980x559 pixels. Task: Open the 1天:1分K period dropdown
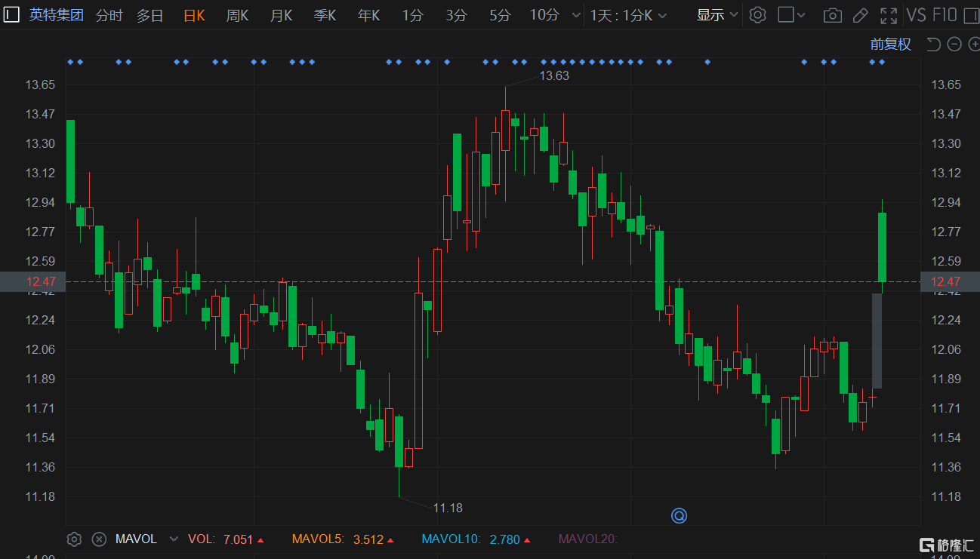click(x=628, y=15)
